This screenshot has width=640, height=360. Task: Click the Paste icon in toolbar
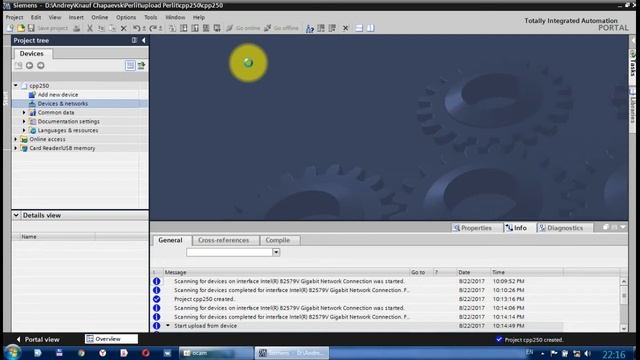(112, 28)
